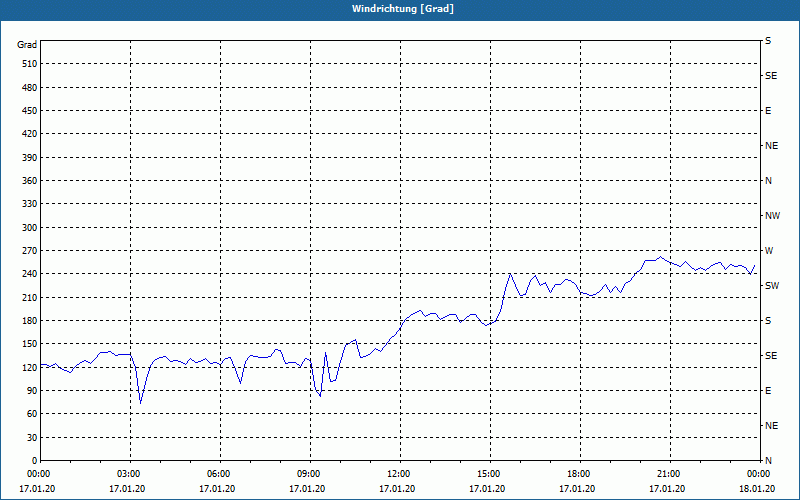800x500 pixels.
Task: Select the y-axis value 90
Action: point(32,391)
